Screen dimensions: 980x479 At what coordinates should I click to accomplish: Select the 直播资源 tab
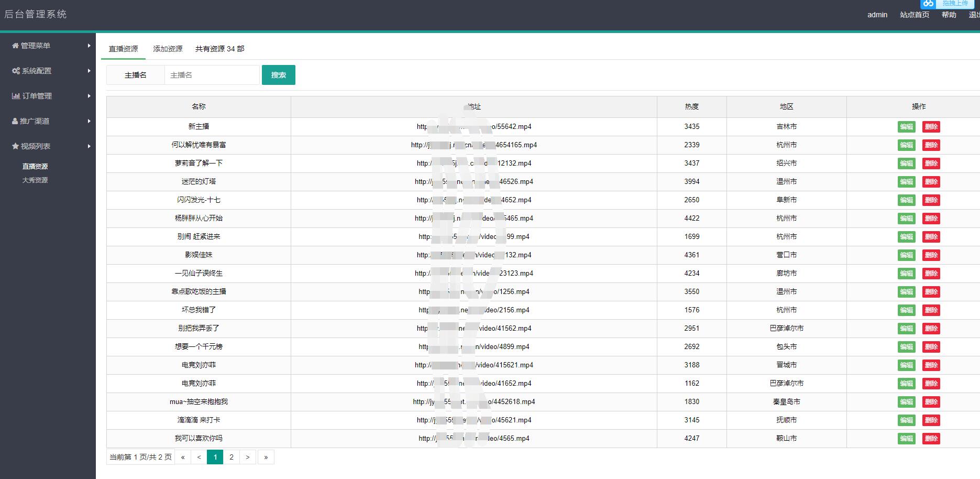(123, 49)
